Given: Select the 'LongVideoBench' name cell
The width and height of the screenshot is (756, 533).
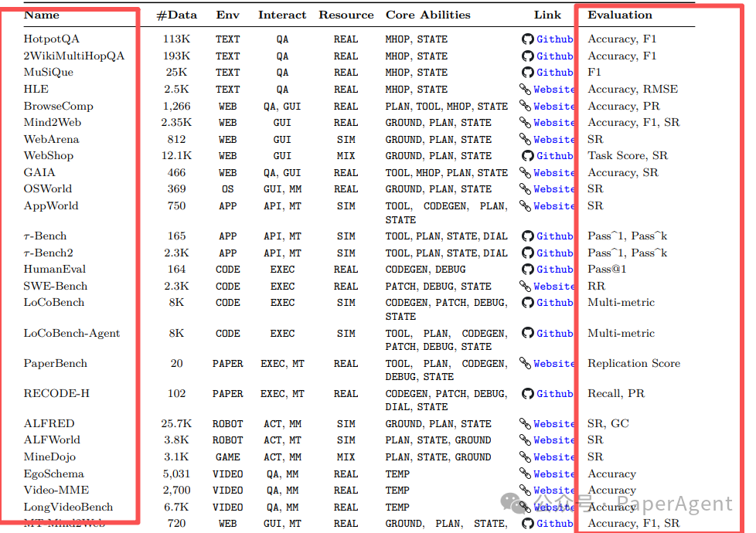Looking at the screenshot, I should pyautogui.click(x=68, y=507).
